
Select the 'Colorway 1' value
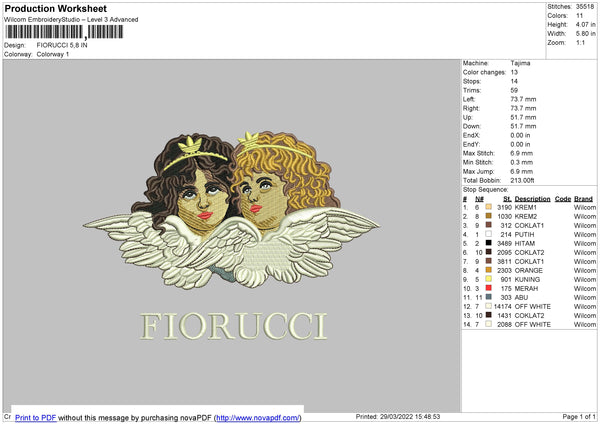tap(53, 54)
